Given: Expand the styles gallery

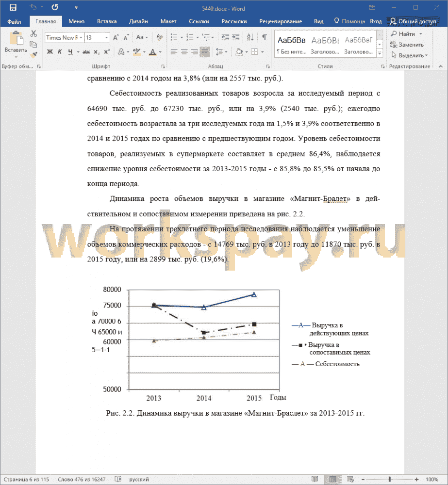Looking at the screenshot, I should coord(380,53).
